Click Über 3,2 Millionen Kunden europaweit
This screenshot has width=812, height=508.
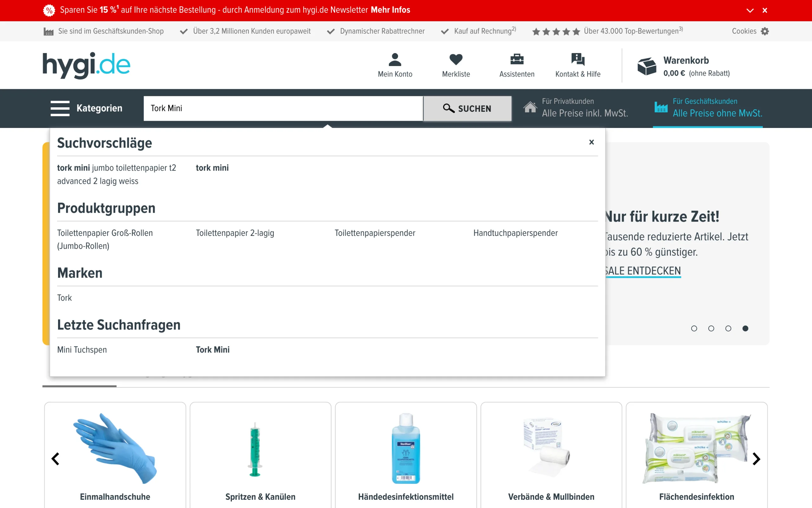point(252,31)
